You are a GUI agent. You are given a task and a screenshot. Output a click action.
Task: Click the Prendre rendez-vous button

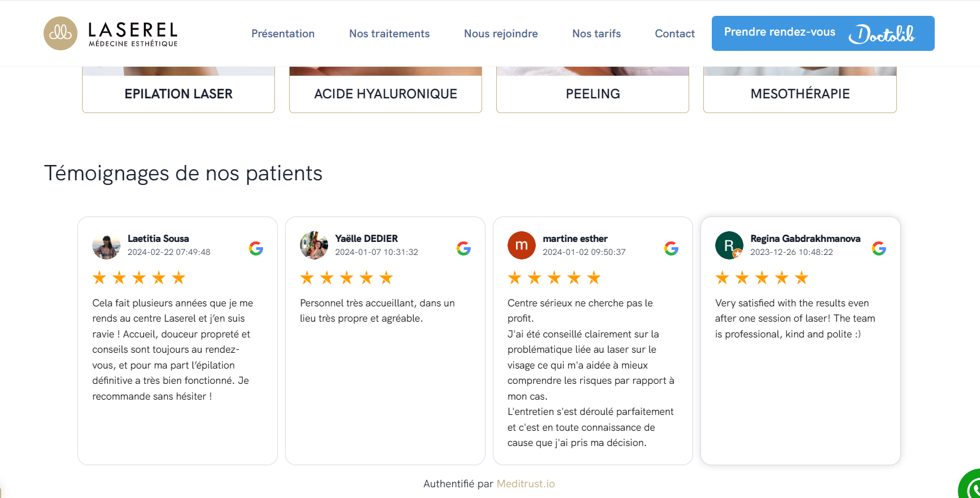click(780, 32)
